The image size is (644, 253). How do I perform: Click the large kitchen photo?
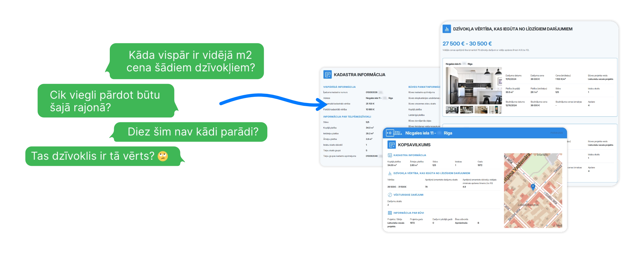(x=474, y=86)
